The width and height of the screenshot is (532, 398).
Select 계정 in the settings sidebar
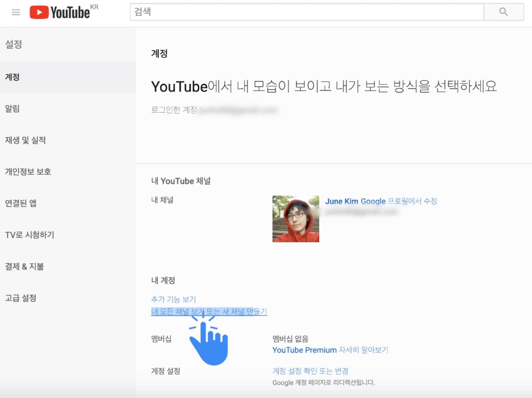coord(13,77)
